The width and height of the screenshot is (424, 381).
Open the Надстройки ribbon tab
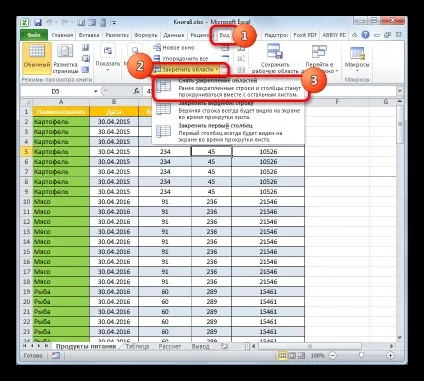(276, 35)
